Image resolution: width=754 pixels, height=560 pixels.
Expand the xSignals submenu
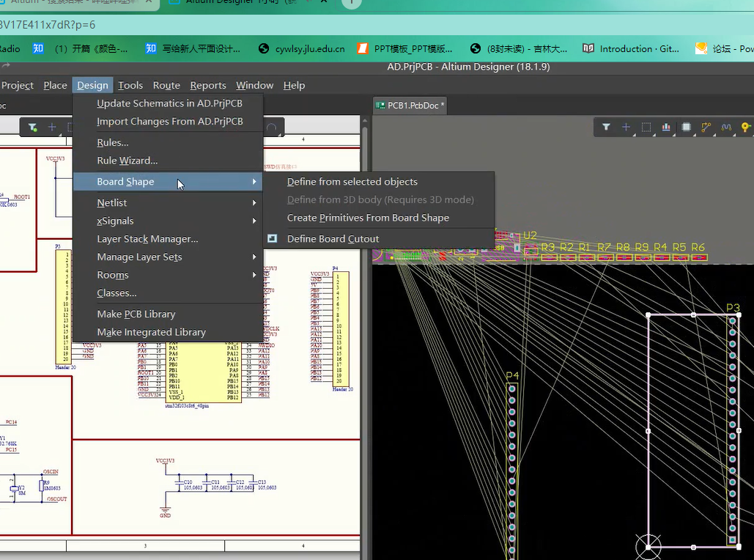tap(115, 221)
